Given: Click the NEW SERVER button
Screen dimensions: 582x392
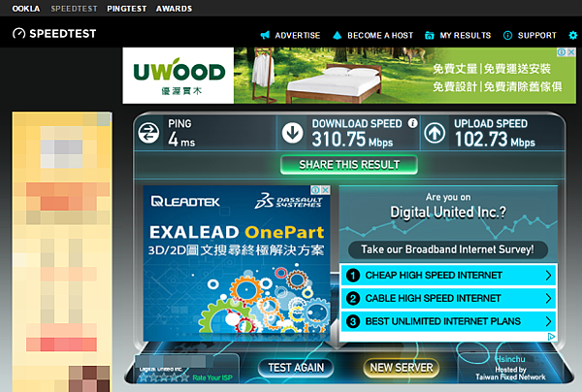Looking at the screenshot, I should pos(402,368).
